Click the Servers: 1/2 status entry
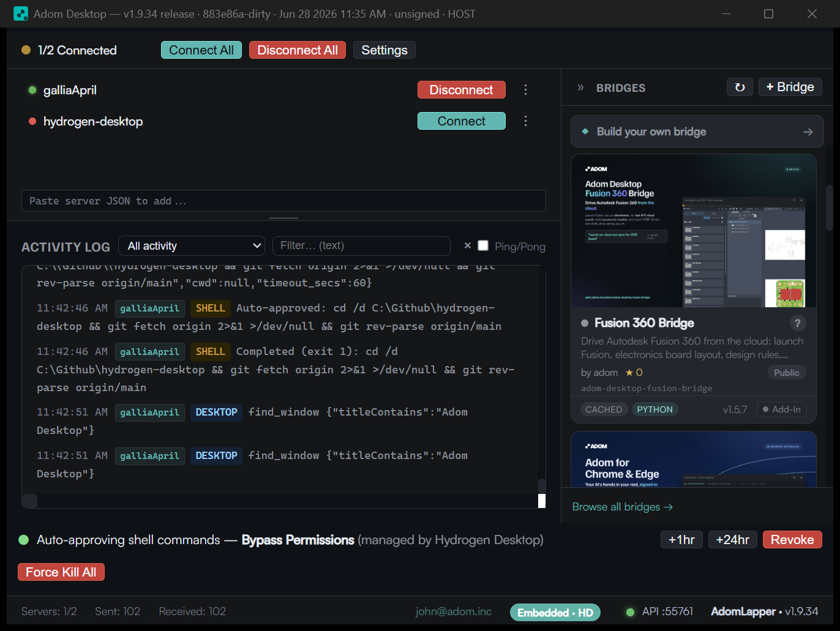Image resolution: width=840 pixels, height=631 pixels. coord(49,611)
